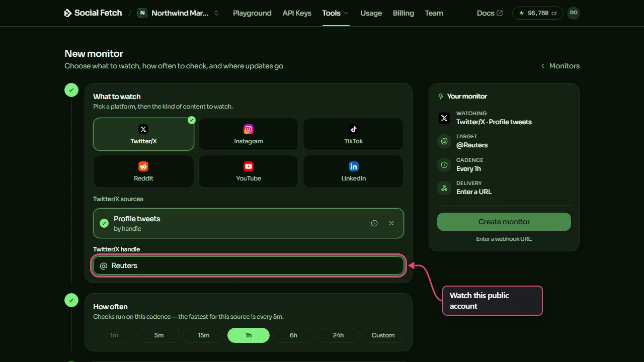Image resolution: width=644 pixels, height=362 pixels.
Task: Pick the LinkedIn platform card
Action: tap(353, 171)
